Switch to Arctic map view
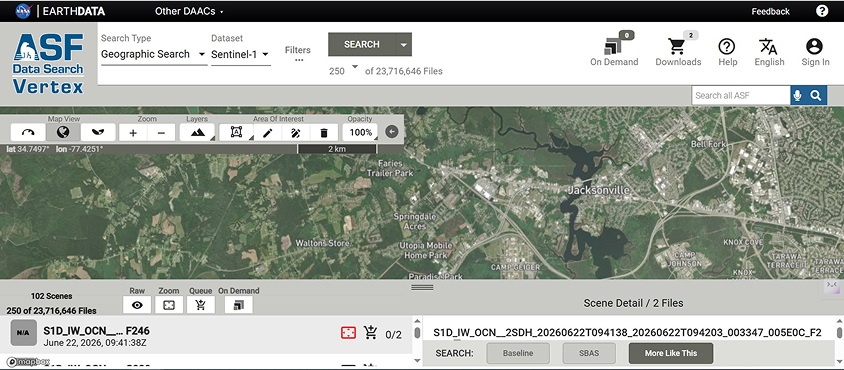This screenshot has height=370, width=844. (x=28, y=132)
